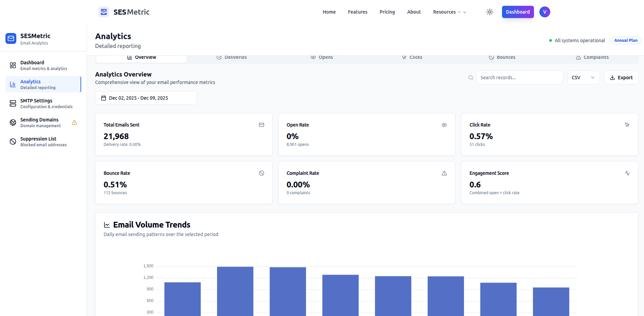Click the SESMetric logo icon in sidebar
The height and width of the screenshot is (316, 644).
coord(11,38)
